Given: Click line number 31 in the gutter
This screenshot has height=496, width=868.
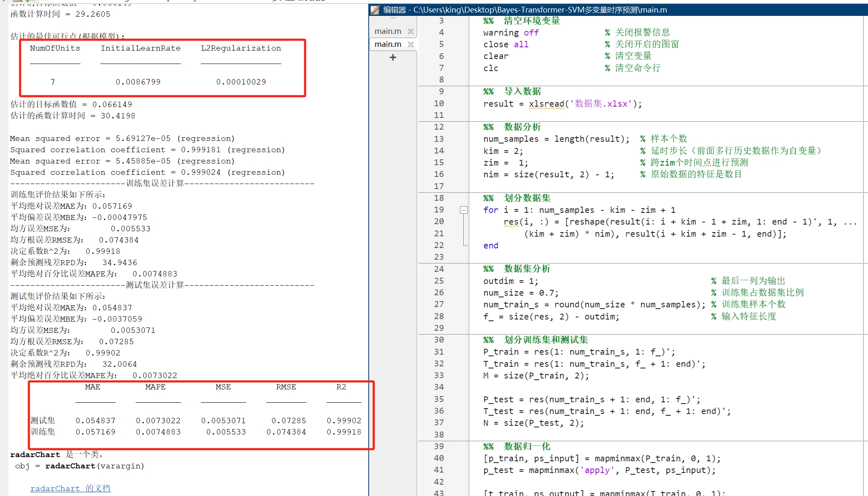Looking at the screenshot, I should (x=439, y=352).
